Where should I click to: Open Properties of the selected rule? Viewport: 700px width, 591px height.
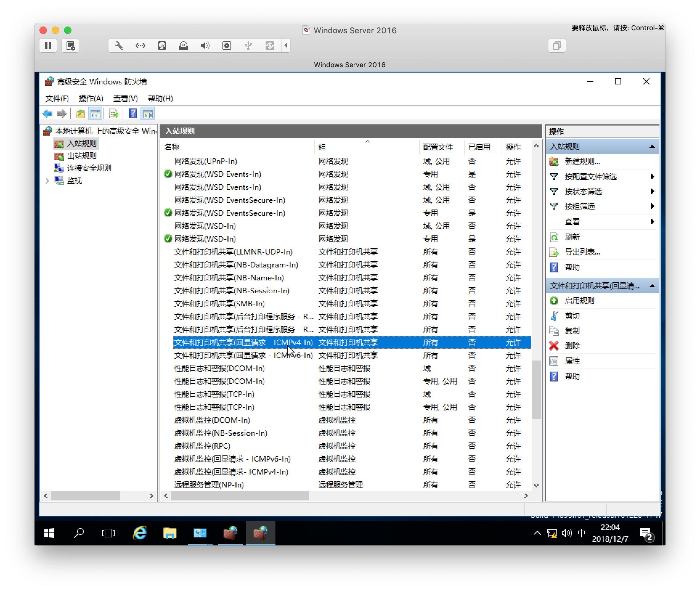tap(572, 361)
